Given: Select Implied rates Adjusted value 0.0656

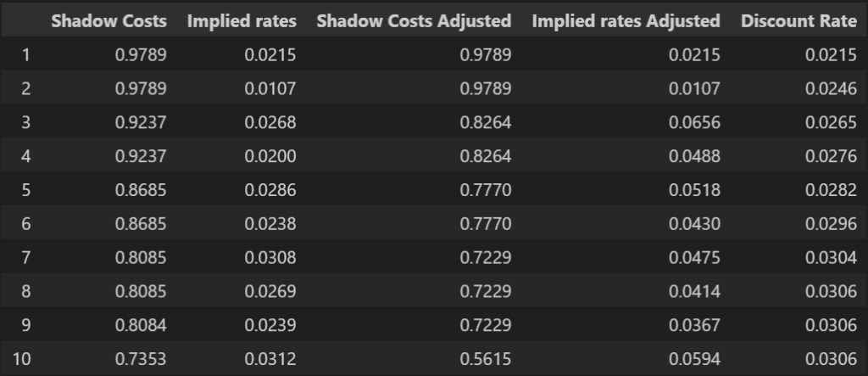Looking at the screenshot, I should [x=695, y=122].
